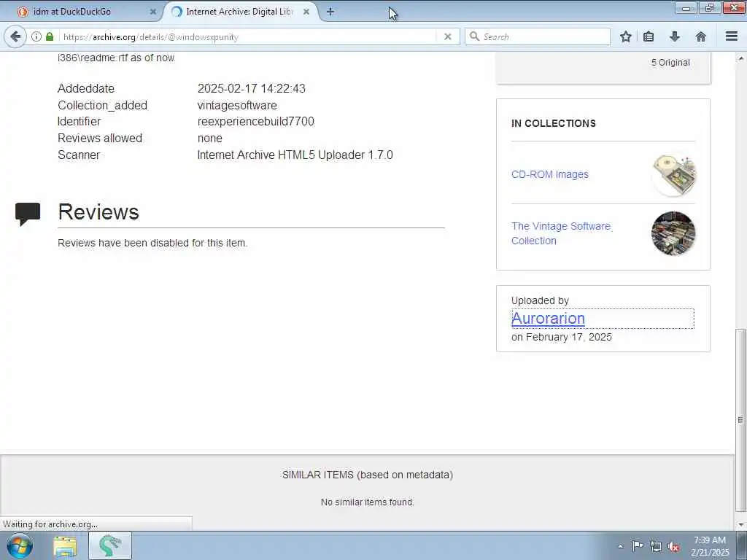Open CD-ROM Images collection link
The image size is (747, 560).
550,174
